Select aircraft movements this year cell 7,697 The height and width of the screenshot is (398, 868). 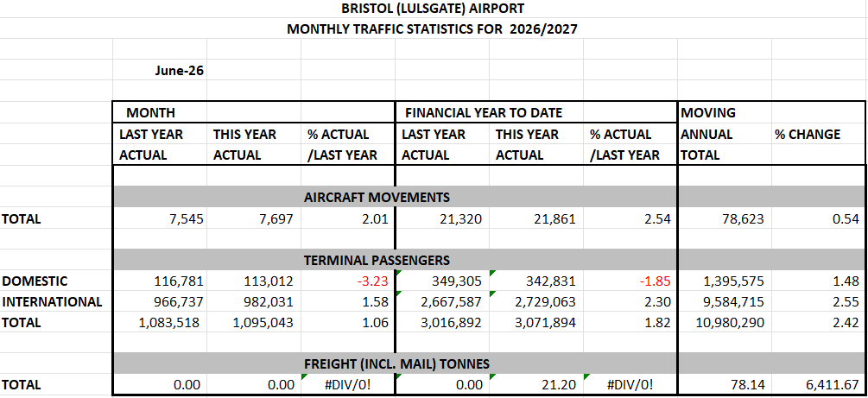tap(254, 219)
